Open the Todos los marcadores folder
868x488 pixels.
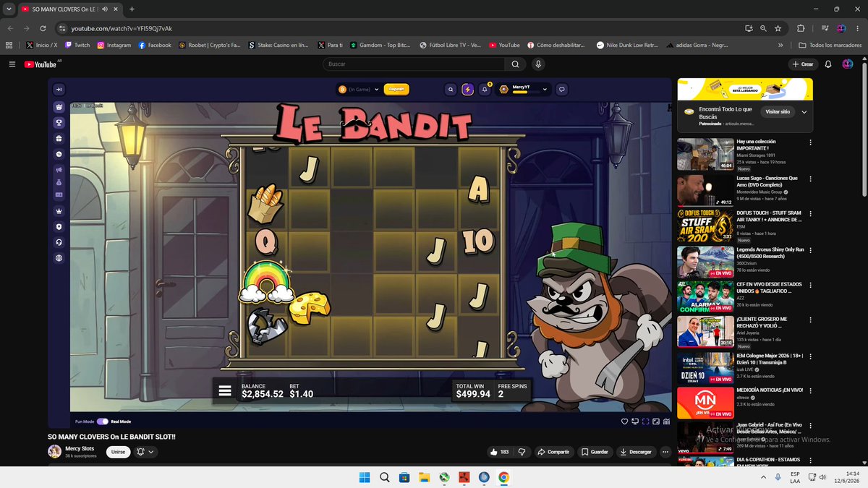coord(829,45)
